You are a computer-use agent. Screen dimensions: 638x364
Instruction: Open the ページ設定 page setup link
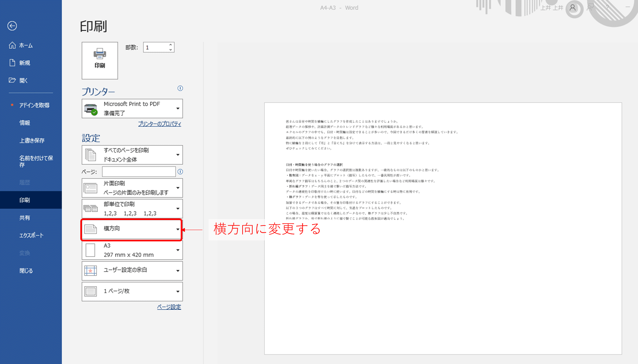pos(169,307)
